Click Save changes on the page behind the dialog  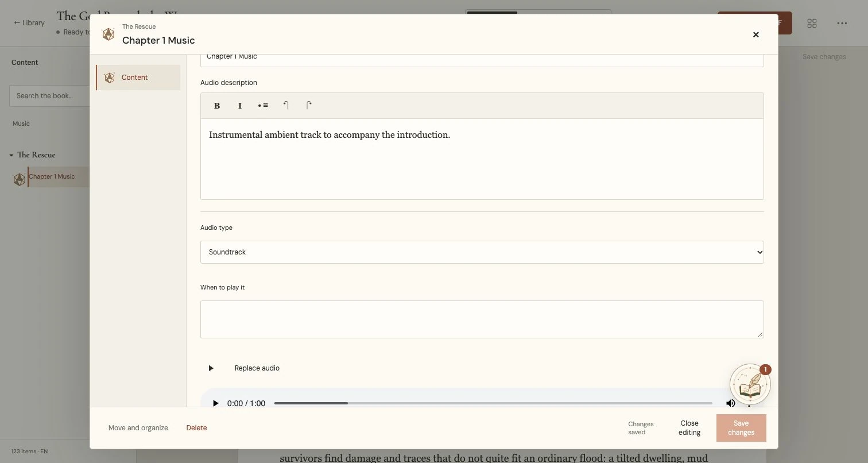[x=824, y=57]
